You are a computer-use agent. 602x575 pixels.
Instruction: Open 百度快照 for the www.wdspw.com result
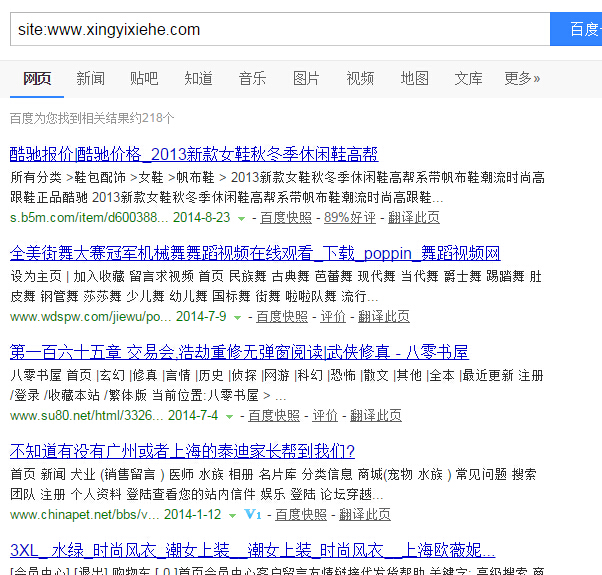click(x=282, y=317)
